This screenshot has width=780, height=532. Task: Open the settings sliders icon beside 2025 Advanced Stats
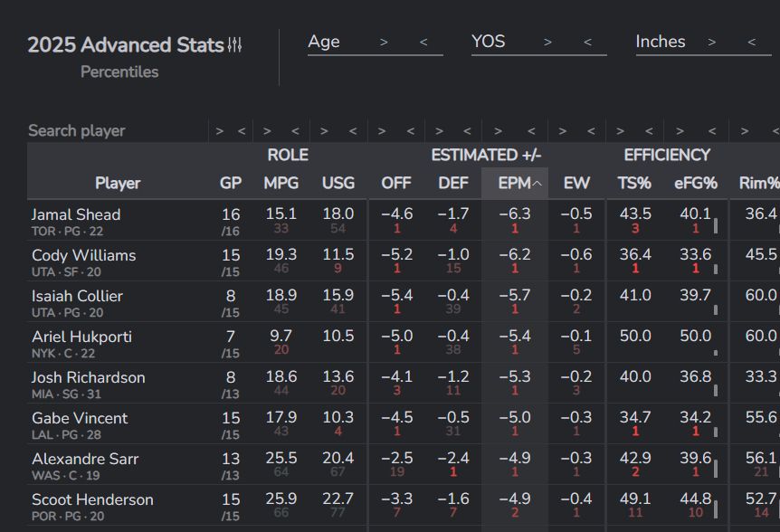point(235,45)
